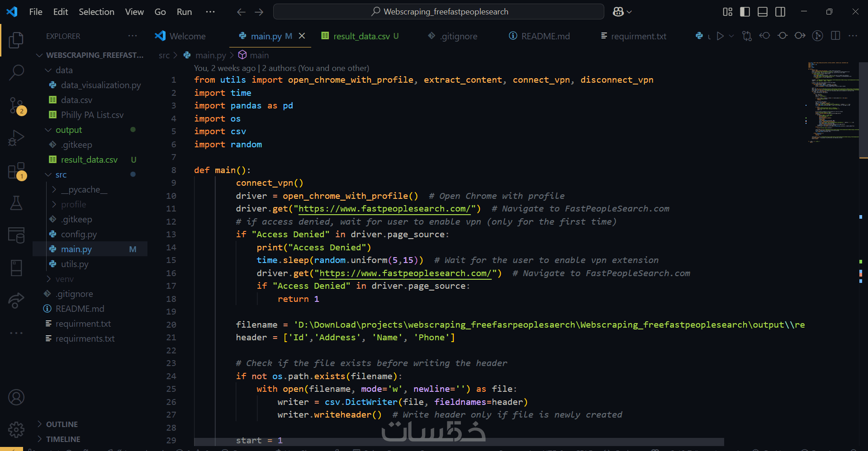Open the View menu
Viewport: 868px width, 451px height.
134,12
